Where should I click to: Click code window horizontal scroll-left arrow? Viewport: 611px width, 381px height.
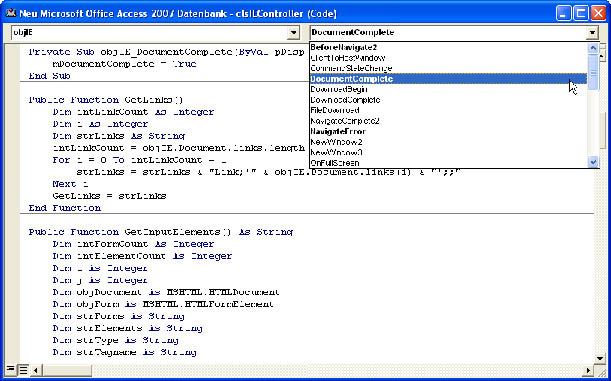coord(36,370)
